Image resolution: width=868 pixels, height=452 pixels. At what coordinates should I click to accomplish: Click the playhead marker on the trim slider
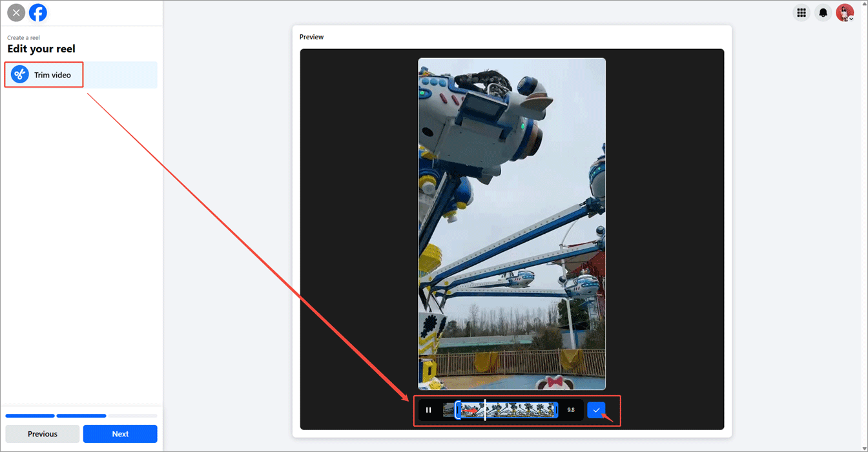(x=484, y=409)
